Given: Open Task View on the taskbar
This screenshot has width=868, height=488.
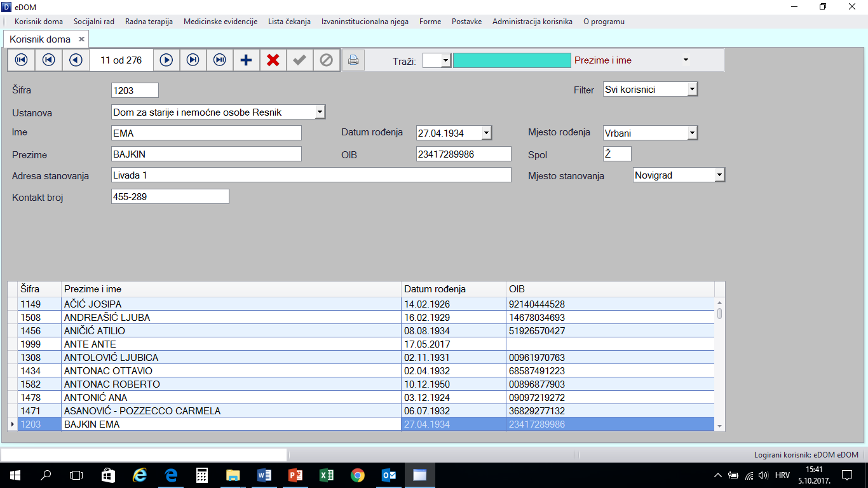Looking at the screenshot, I should (76, 475).
